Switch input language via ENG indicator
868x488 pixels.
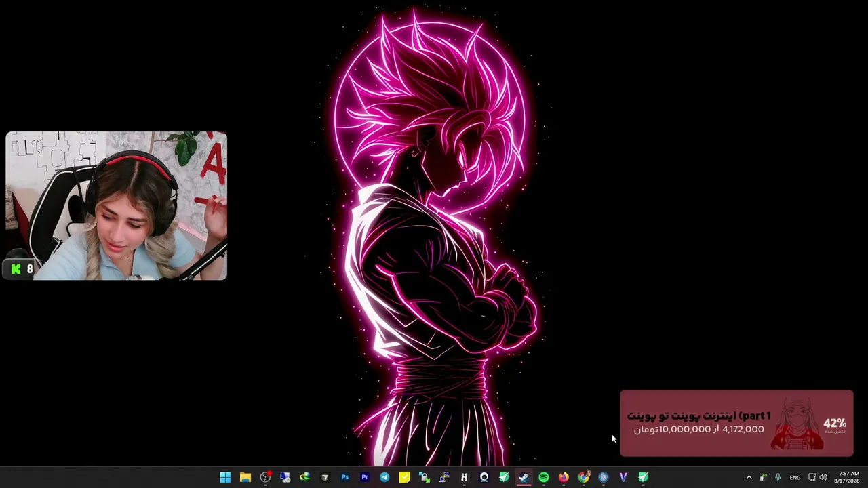795,477
